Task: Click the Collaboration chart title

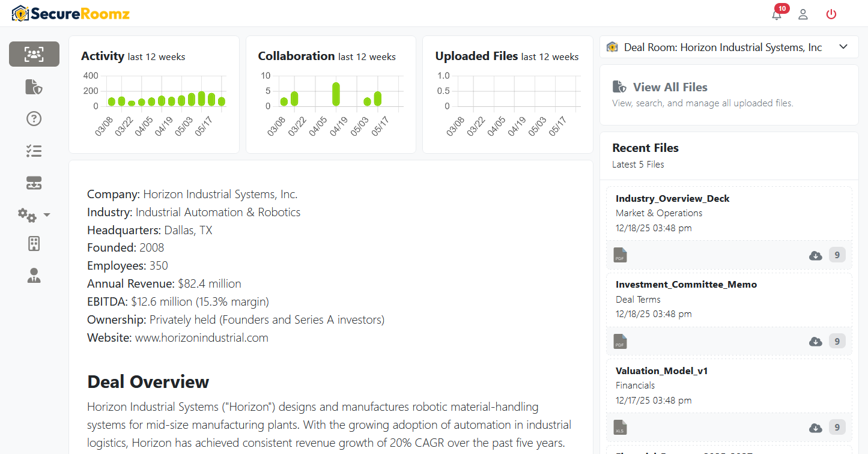Action: 296,56
